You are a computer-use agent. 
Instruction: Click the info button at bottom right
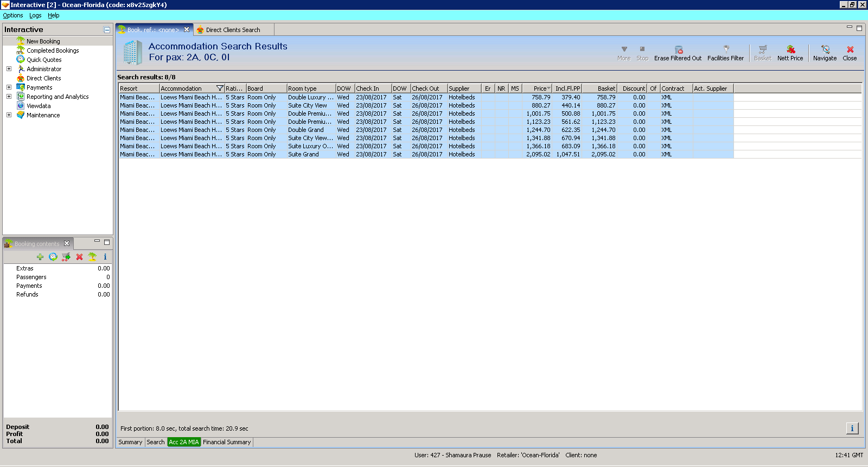click(852, 428)
